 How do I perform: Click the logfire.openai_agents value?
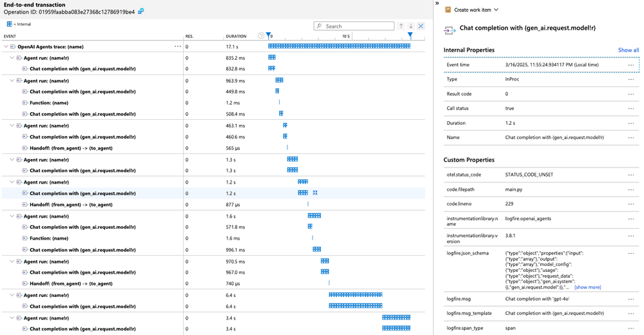tap(528, 219)
